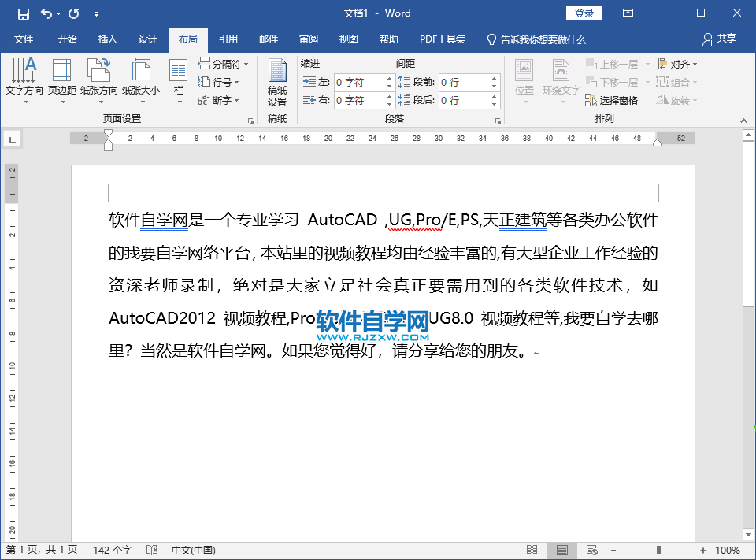
Task: Click the 中文(中国) language indicator
Action: (x=194, y=550)
